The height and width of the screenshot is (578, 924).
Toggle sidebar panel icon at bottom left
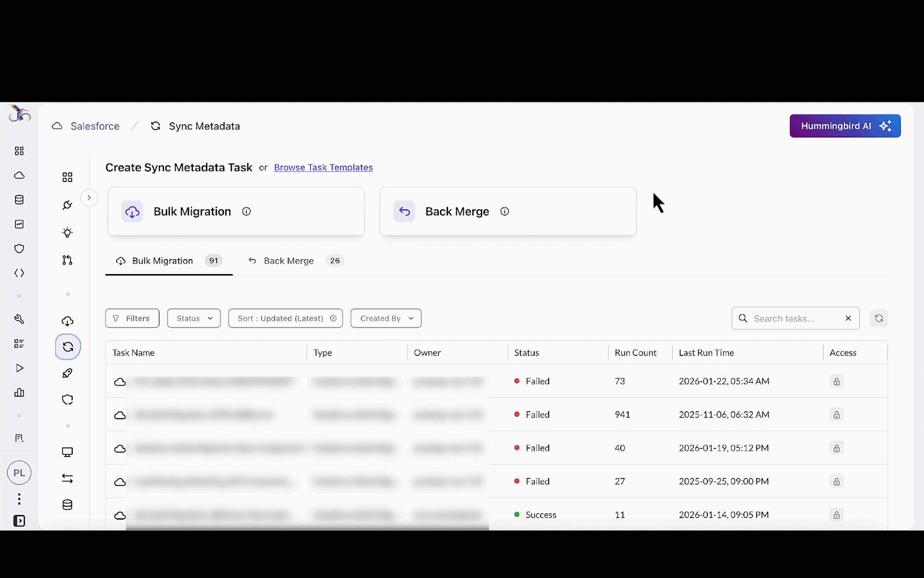click(19, 521)
